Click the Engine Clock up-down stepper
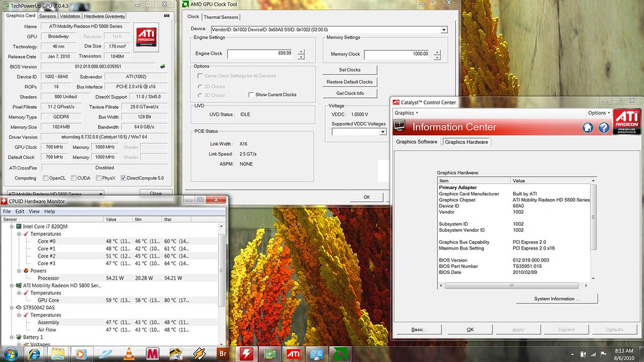The height and width of the screenshot is (362, 644). click(301, 54)
